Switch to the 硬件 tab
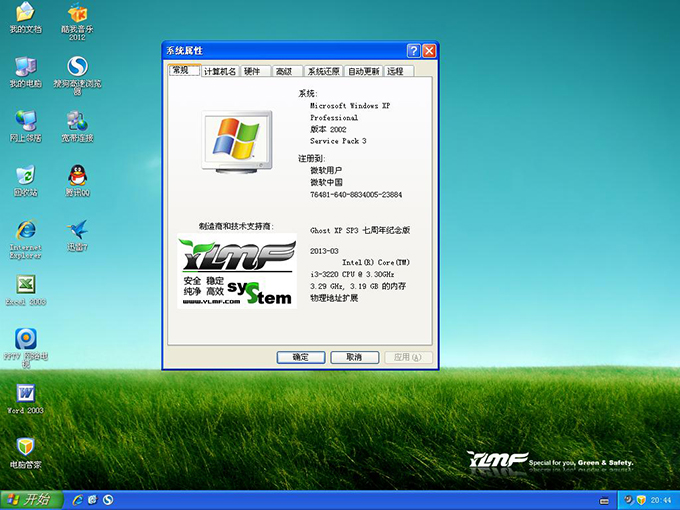680x510 pixels. (x=253, y=71)
